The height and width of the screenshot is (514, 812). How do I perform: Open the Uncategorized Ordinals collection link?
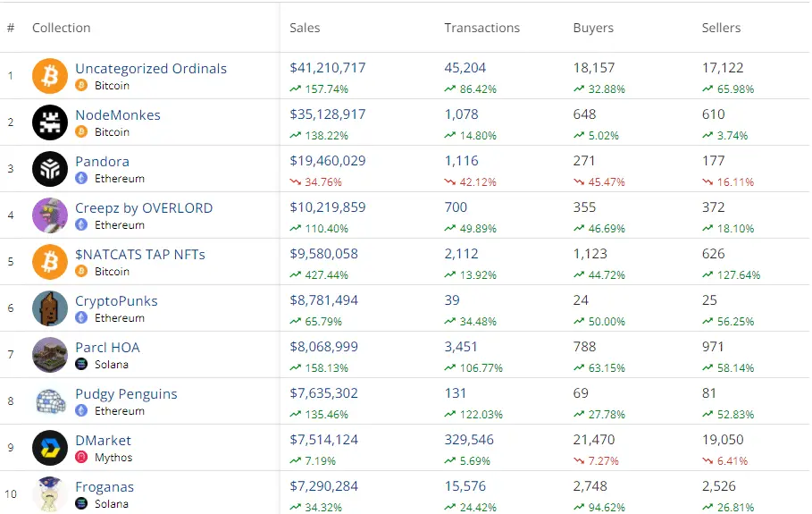151,69
